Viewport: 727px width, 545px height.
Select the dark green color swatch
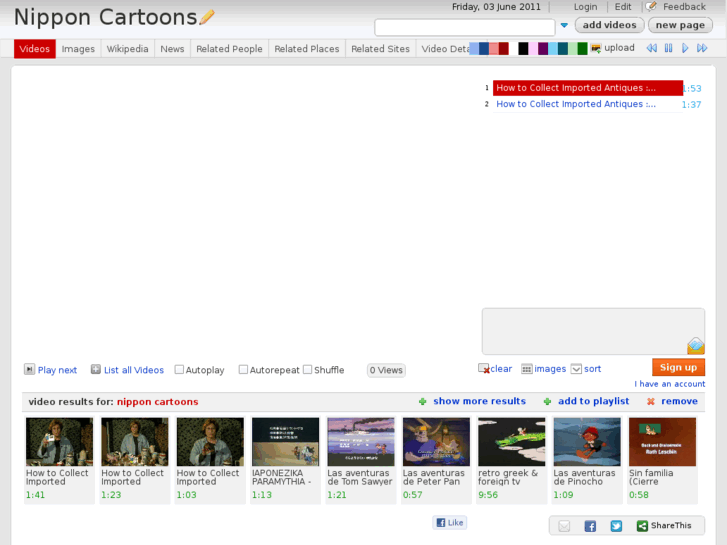point(582,48)
